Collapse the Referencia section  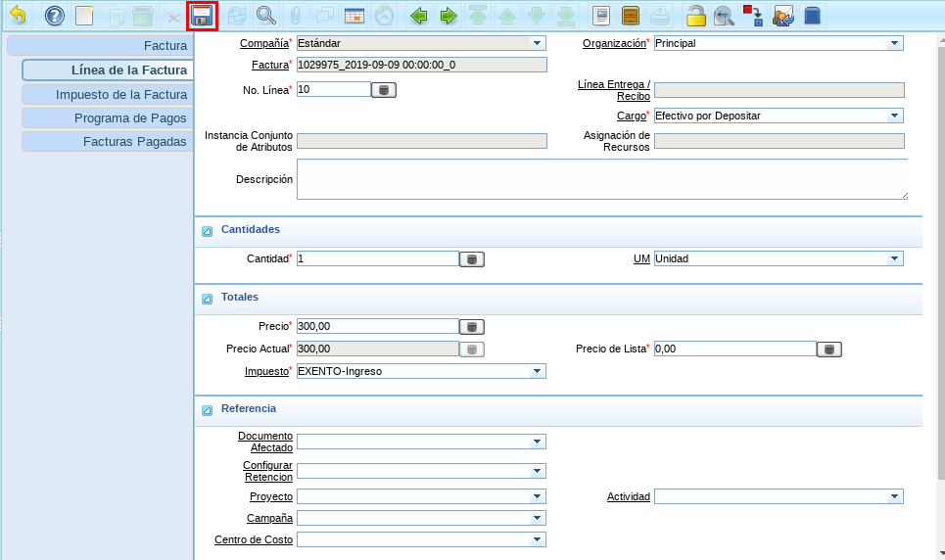[207, 410]
